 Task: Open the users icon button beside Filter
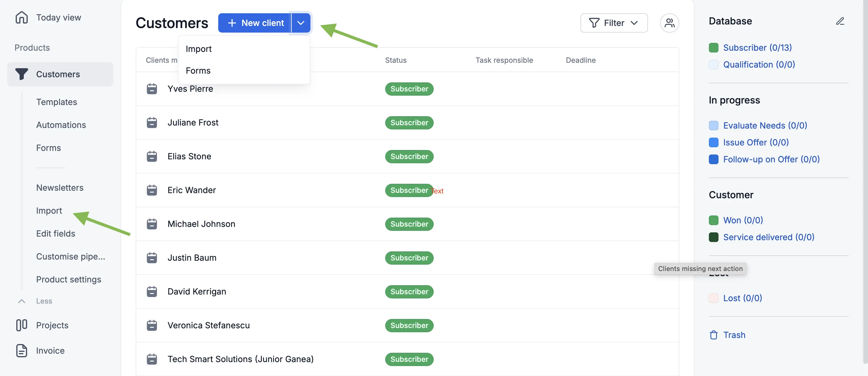pos(669,23)
